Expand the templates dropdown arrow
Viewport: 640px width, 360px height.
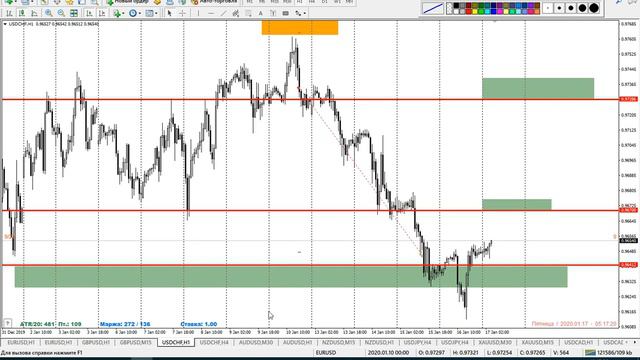coord(156,13)
